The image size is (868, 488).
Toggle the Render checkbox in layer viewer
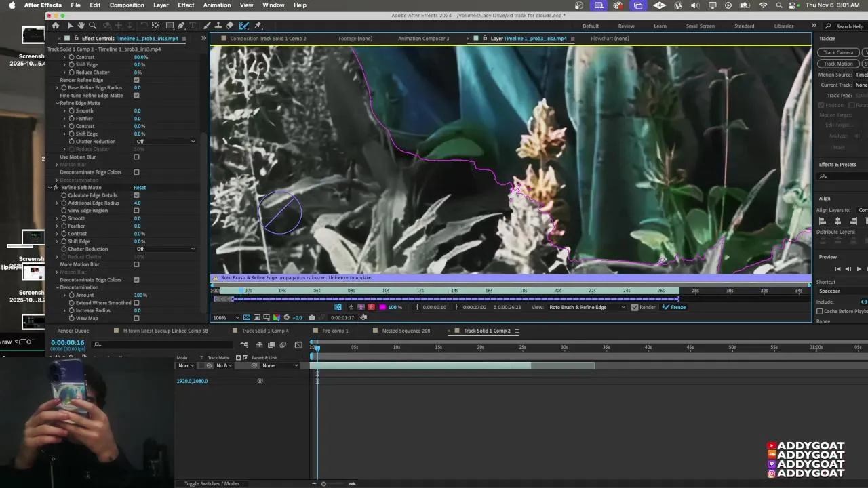tap(635, 307)
